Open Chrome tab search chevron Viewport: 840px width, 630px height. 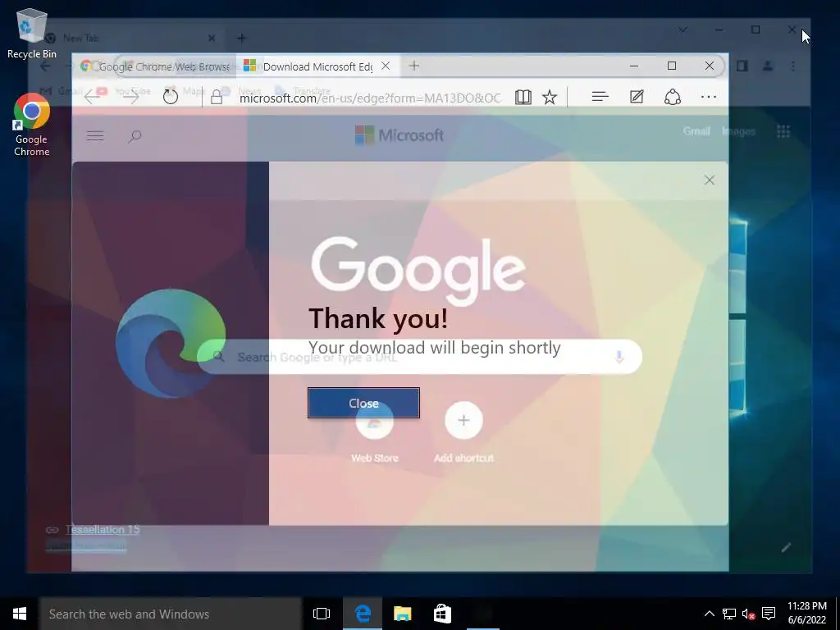pyautogui.click(x=682, y=30)
